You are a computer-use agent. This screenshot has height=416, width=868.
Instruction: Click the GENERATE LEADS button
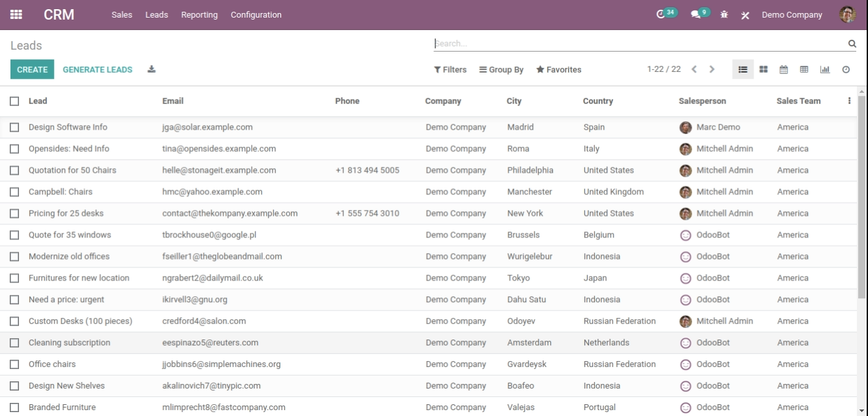tap(97, 69)
